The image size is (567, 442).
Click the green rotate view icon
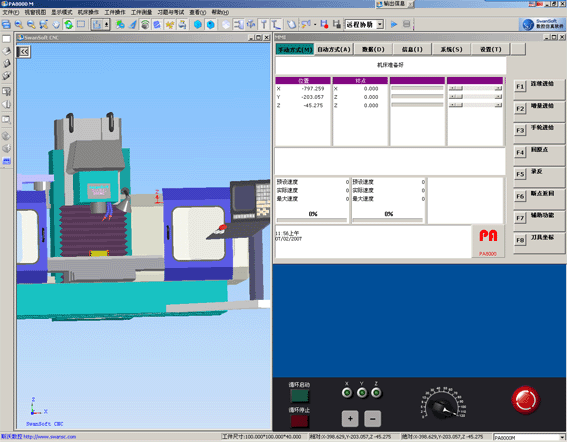click(68, 25)
